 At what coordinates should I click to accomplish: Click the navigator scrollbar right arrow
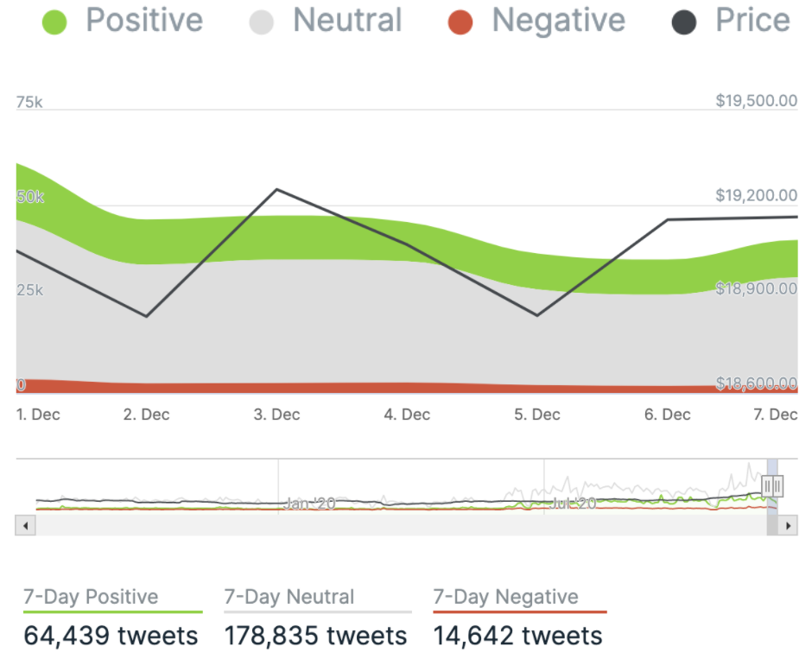click(x=787, y=525)
